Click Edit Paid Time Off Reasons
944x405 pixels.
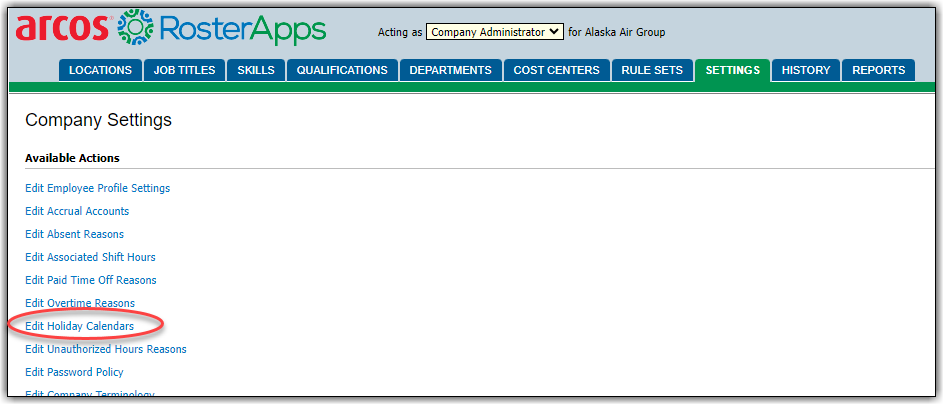coord(90,280)
